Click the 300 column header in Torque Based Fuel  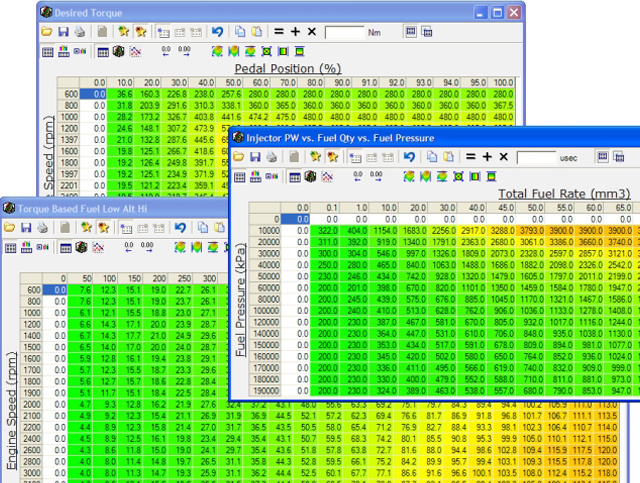[206, 278]
